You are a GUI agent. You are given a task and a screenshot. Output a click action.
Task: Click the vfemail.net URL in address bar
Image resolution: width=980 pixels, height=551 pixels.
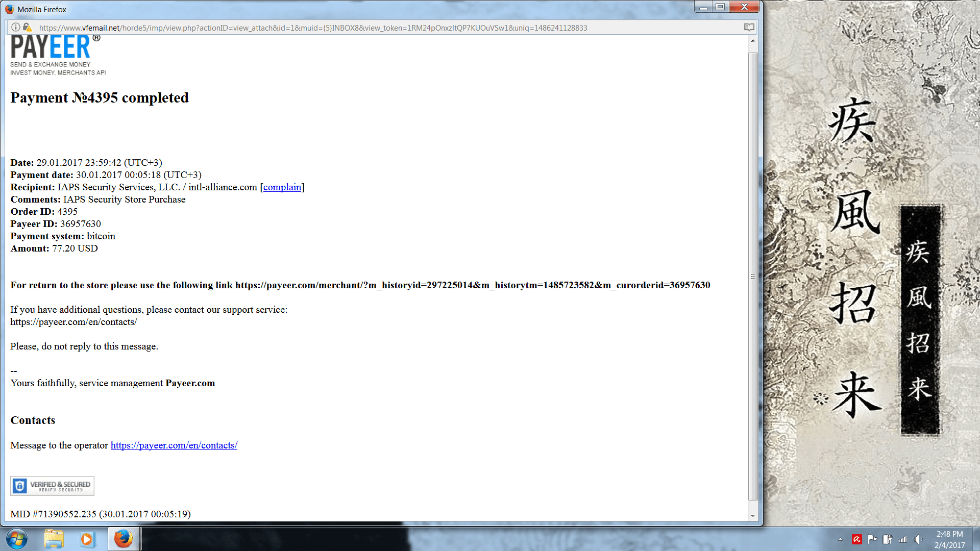[313, 28]
